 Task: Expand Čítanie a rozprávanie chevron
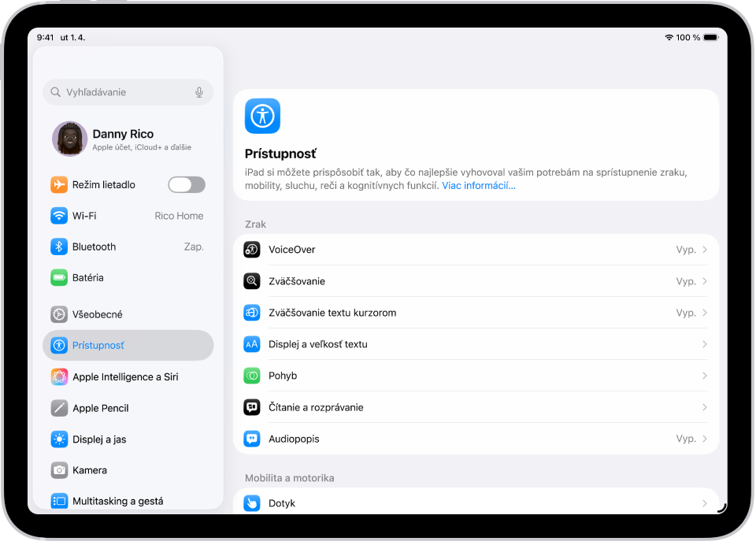(704, 407)
